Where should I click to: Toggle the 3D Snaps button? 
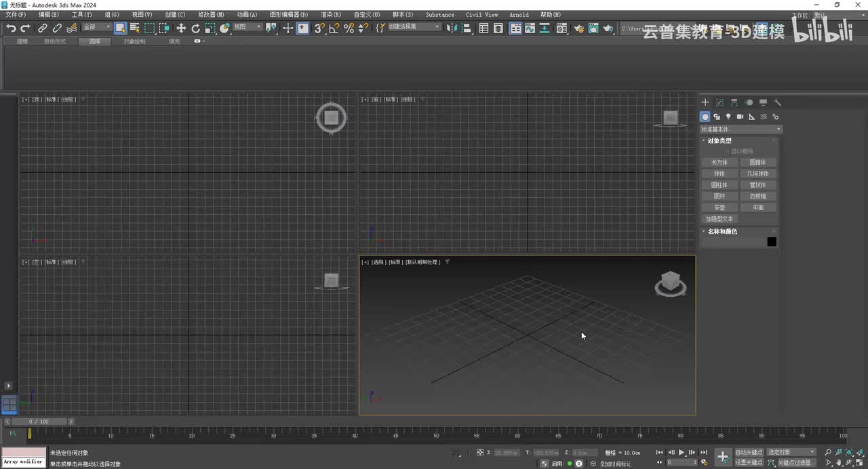319,28
